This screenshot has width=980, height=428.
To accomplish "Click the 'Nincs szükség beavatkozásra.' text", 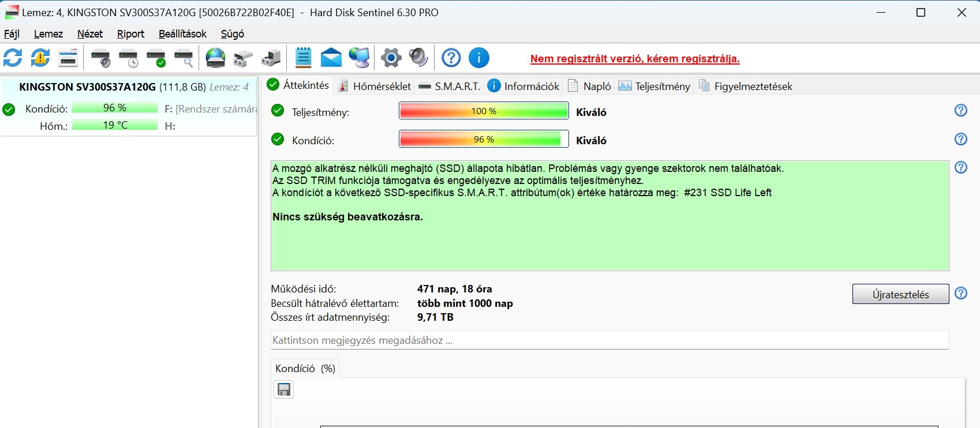I will coord(347,217).
